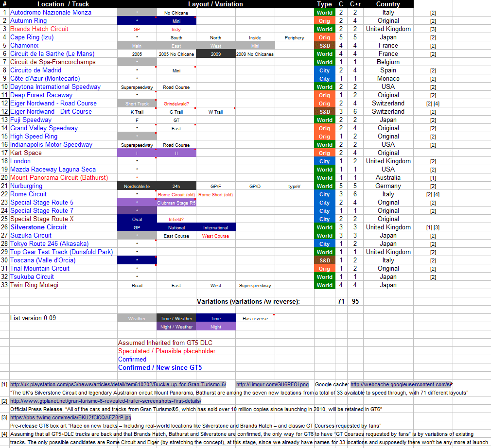Select the City type badge for London
Image resolution: width=491 pixels, height=448 pixels.
pyautogui.click(x=324, y=161)
